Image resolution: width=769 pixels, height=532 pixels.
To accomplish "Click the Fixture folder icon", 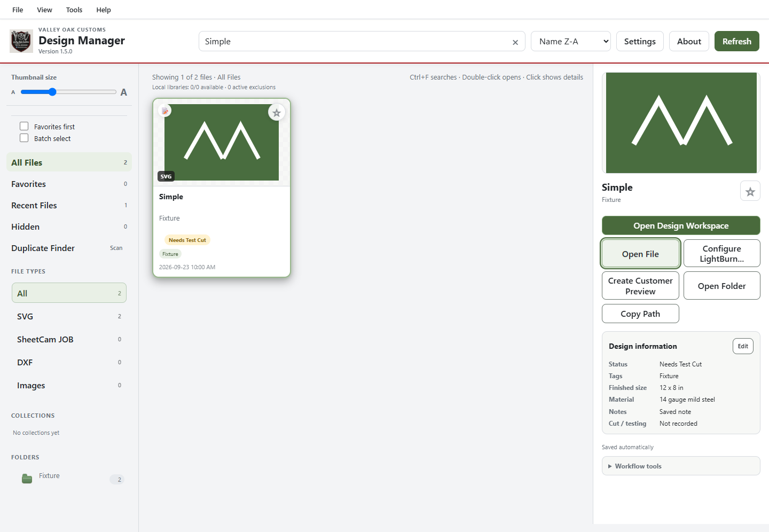I will click(27, 479).
